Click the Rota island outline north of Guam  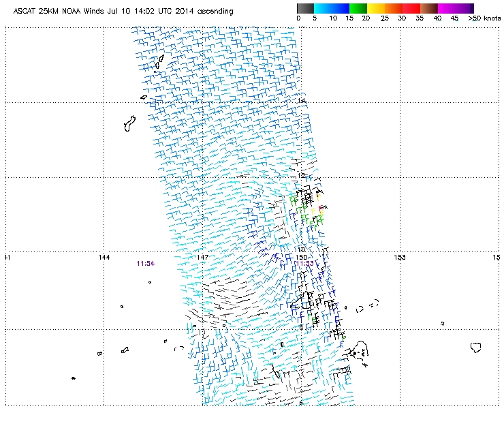(x=144, y=97)
